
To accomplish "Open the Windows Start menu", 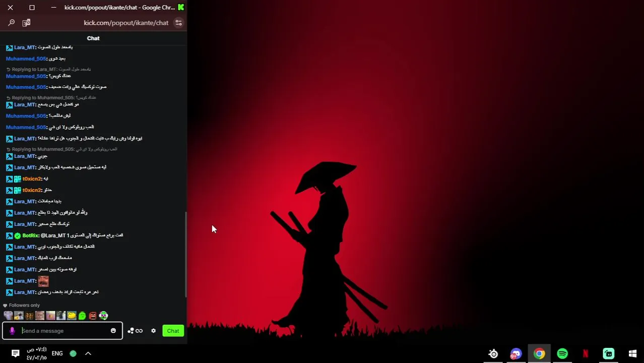I will [x=632, y=354].
